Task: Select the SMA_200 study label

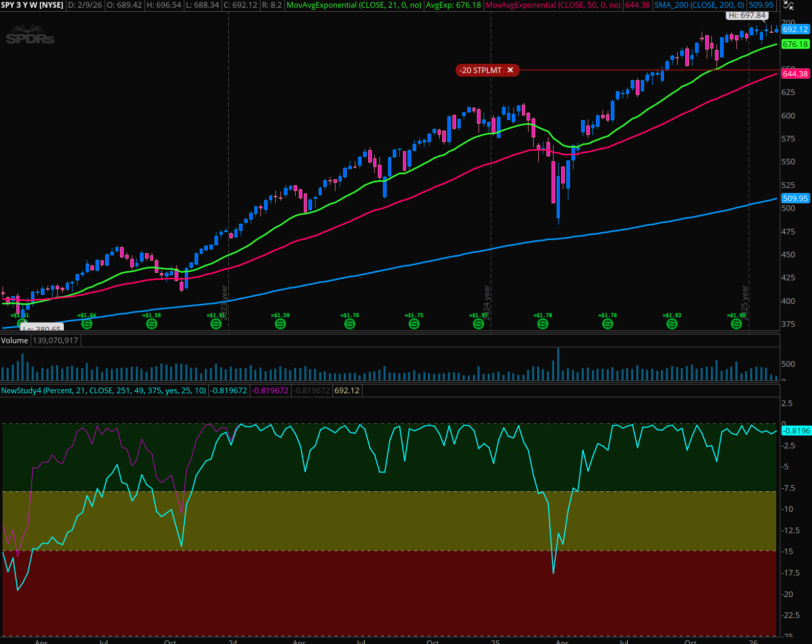Action: point(699,5)
